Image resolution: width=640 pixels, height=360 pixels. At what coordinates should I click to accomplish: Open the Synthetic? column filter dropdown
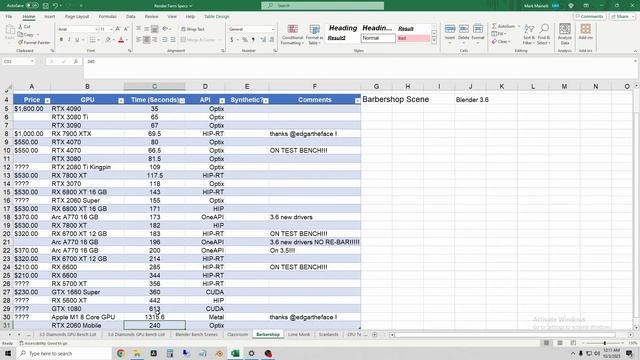tap(266, 100)
